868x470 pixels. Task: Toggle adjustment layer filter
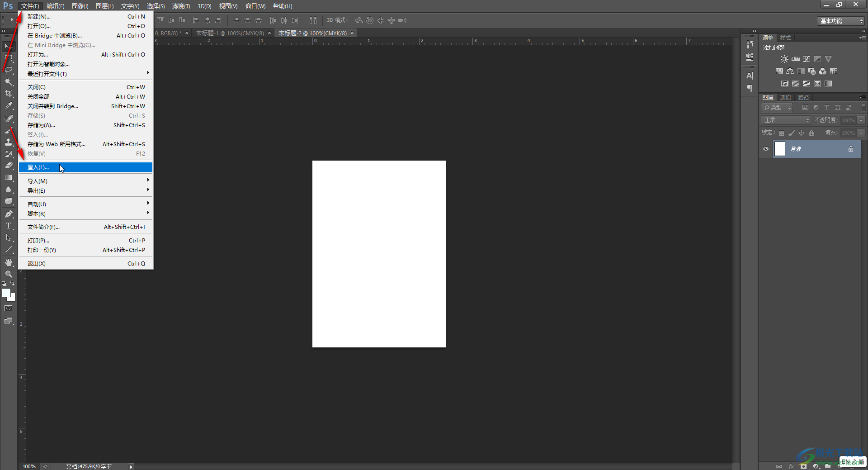tap(816, 108)
